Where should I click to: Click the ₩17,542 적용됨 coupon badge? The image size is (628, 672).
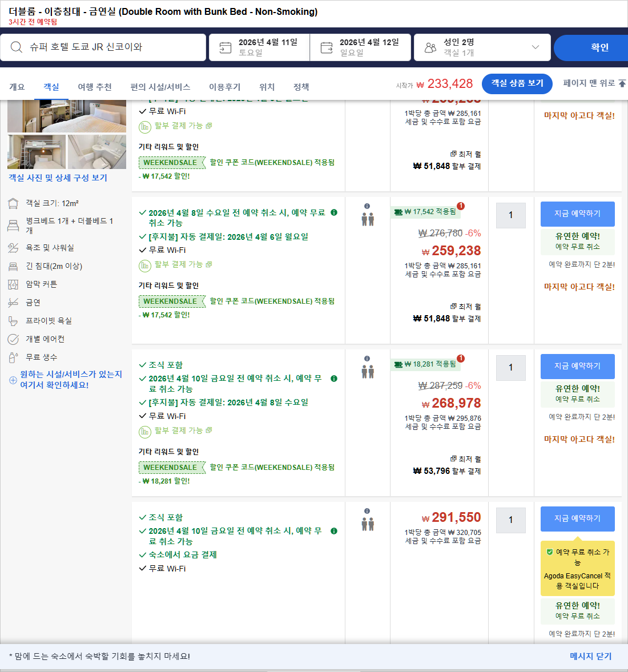click(425, 212)
